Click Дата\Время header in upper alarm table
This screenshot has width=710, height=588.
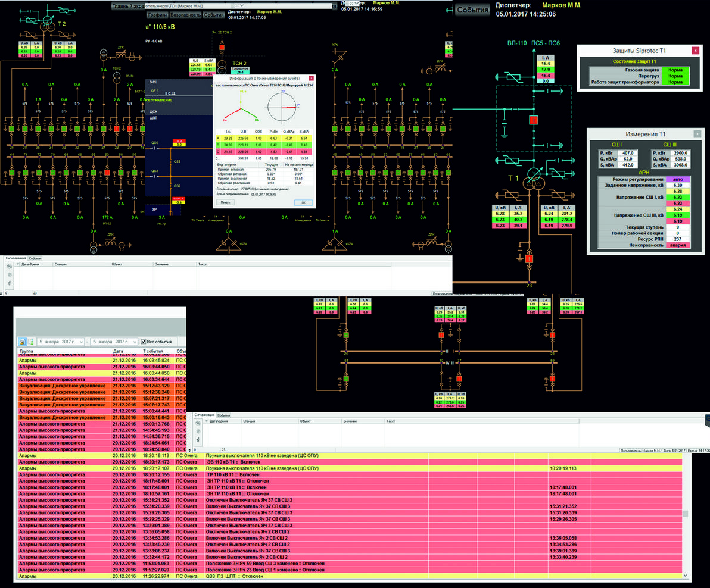pyautogui.click(x=36, y=264)
